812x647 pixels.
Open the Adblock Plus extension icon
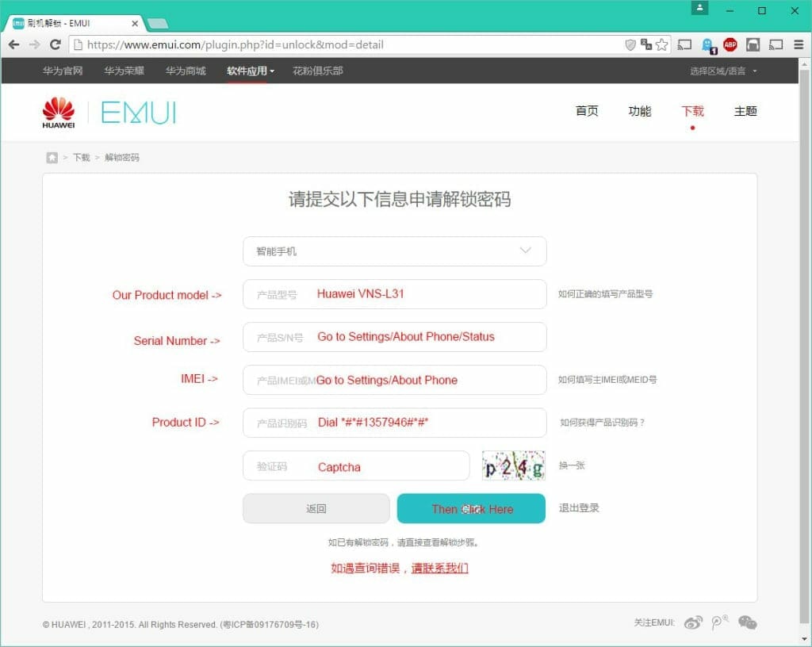point(730,45)
